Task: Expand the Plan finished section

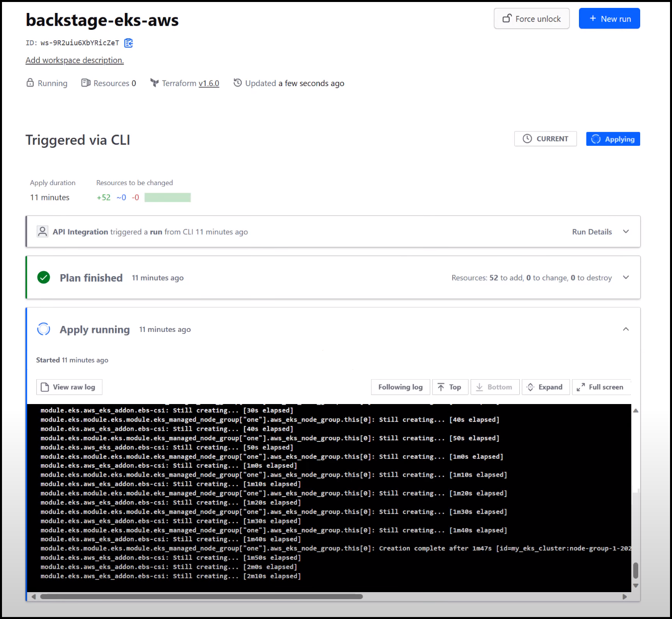Action: (x=626, y=277)
